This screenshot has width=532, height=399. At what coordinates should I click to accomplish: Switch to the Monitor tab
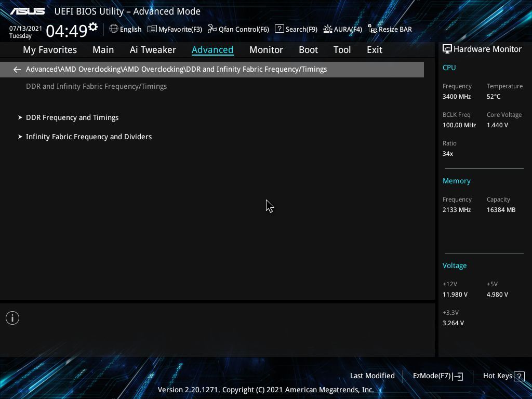(266, 50)
